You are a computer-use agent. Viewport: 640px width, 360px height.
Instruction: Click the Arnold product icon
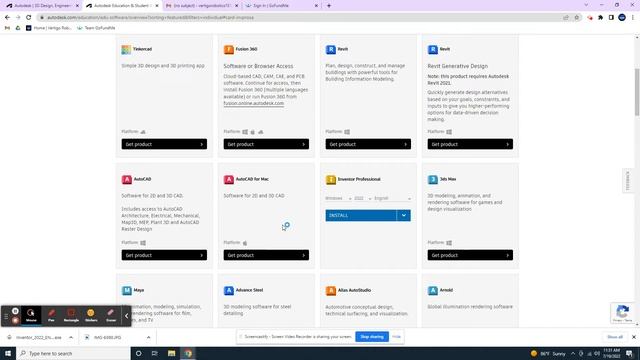coord(433,290)
